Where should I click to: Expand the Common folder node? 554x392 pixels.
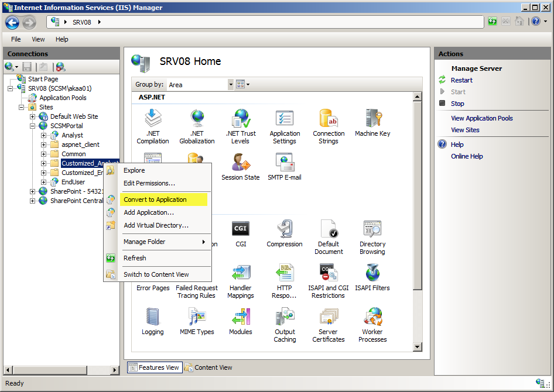click(x=43, y=154)
